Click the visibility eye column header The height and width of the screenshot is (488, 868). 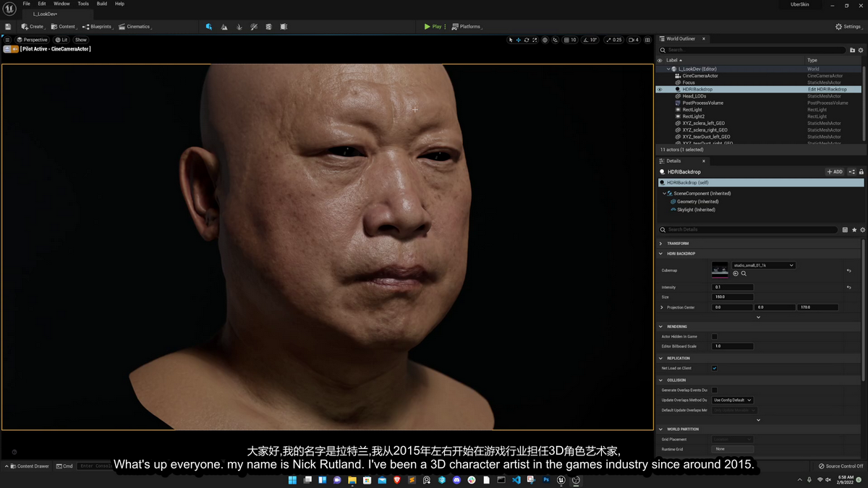click(x=660, y=60)
